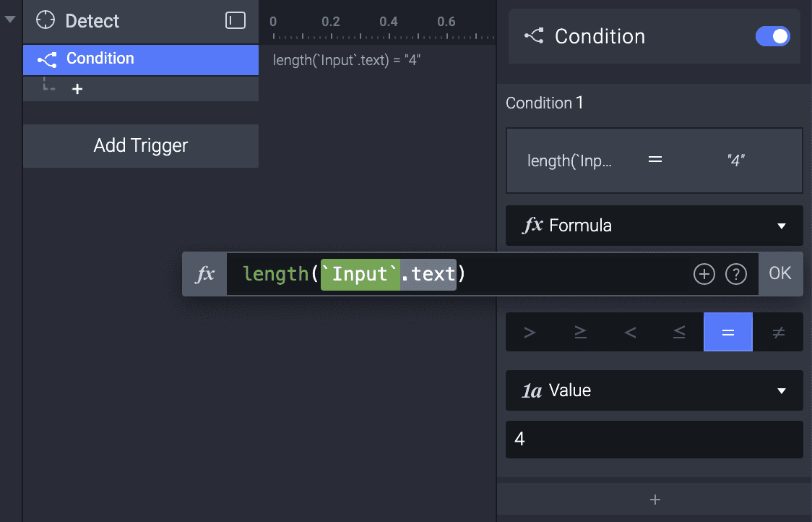812x522 pixels.
Task: Select the Detect trigger header
Action: (x=140, y=21)
